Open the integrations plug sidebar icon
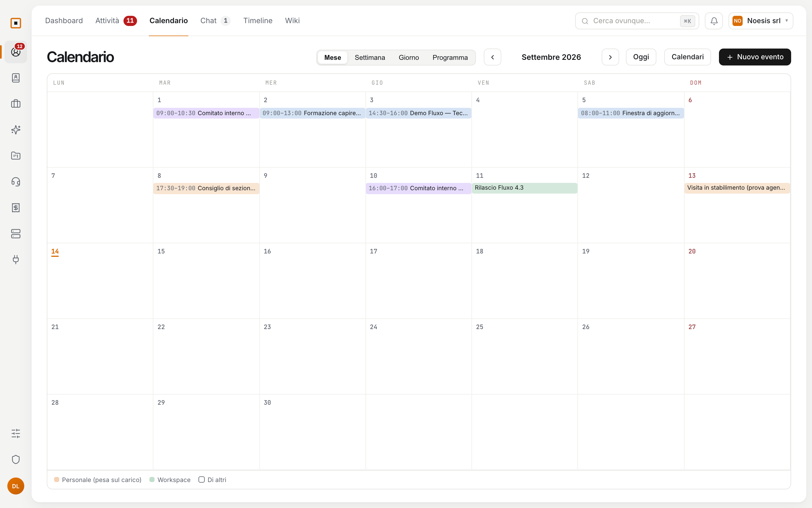812x508 pixels. [x=16, y=259]
